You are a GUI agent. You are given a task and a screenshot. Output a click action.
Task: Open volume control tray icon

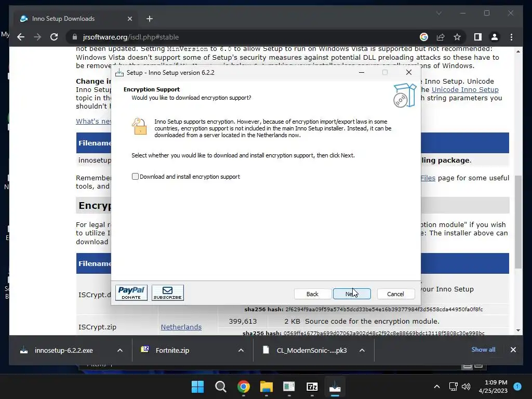466,387
